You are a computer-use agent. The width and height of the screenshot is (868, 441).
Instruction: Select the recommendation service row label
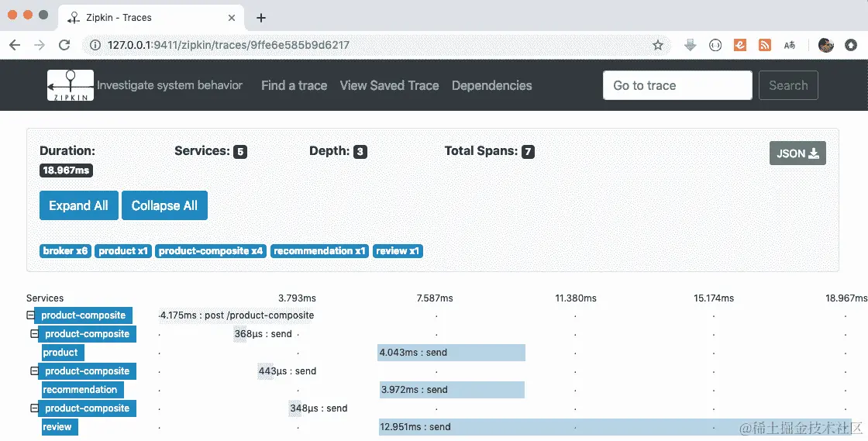pos(82,390)
